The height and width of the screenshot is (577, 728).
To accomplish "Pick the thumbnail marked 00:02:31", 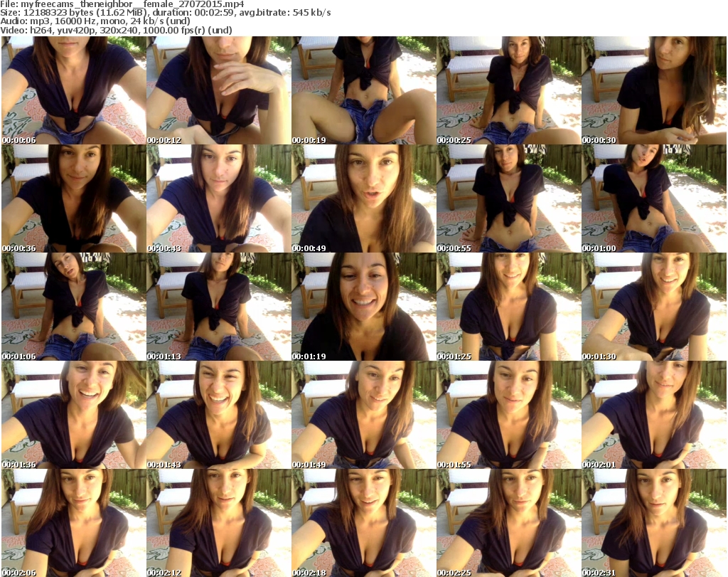I will 654,523.
